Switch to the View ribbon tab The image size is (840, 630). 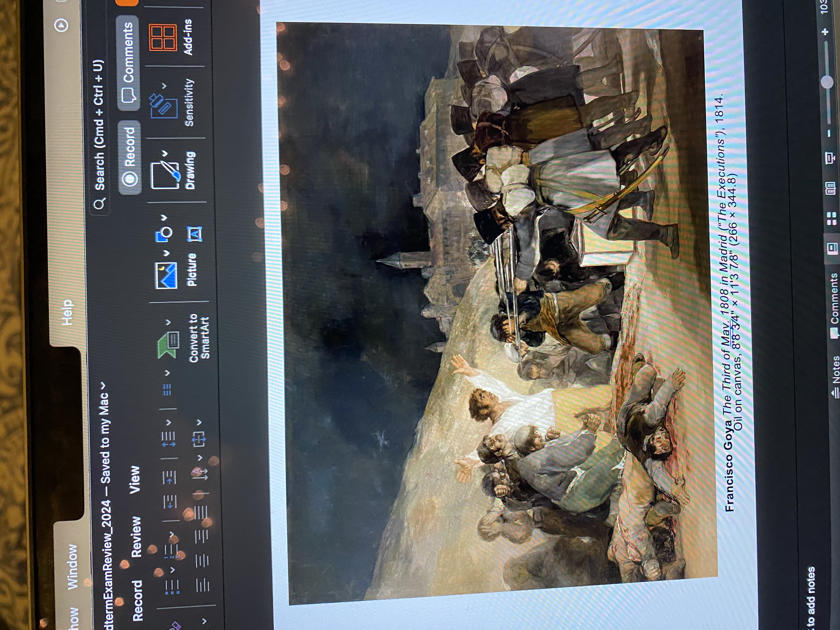click(134, 480)
